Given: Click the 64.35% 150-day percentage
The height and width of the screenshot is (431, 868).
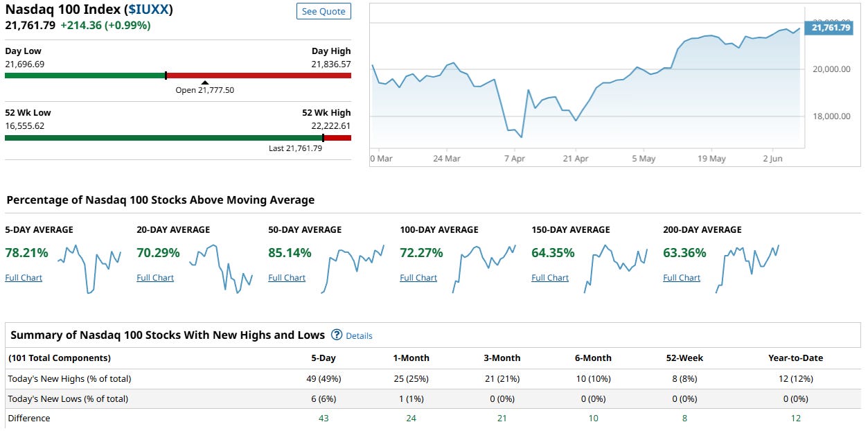Looking at the screenshot, I should (553, 253).
